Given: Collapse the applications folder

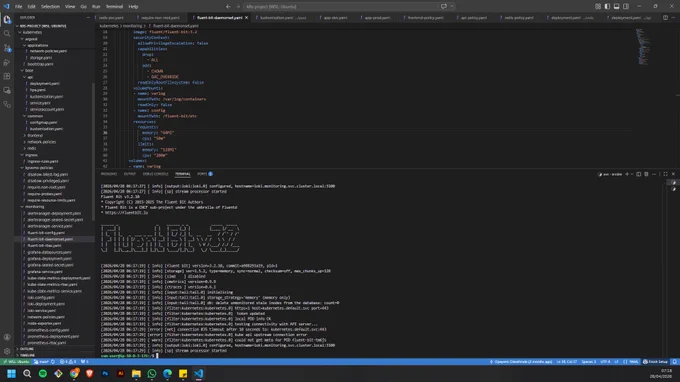Looking at the screenshot, I should tap(37, 45).
